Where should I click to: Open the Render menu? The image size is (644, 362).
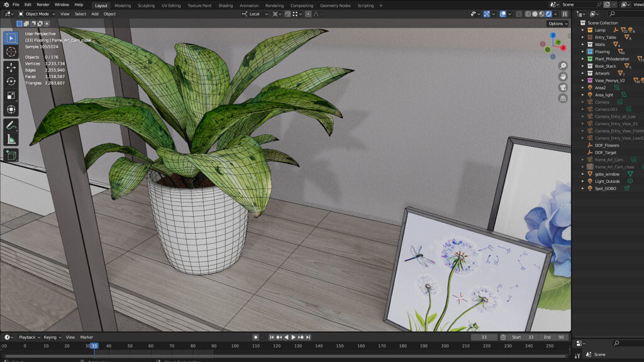coord(43,4)
